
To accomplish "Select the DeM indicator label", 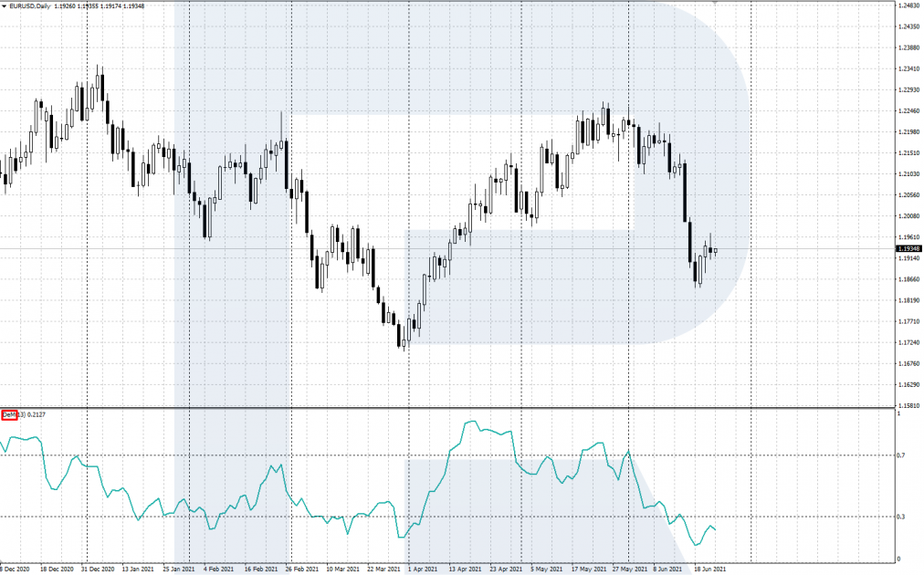I will [x=9, y=414].
